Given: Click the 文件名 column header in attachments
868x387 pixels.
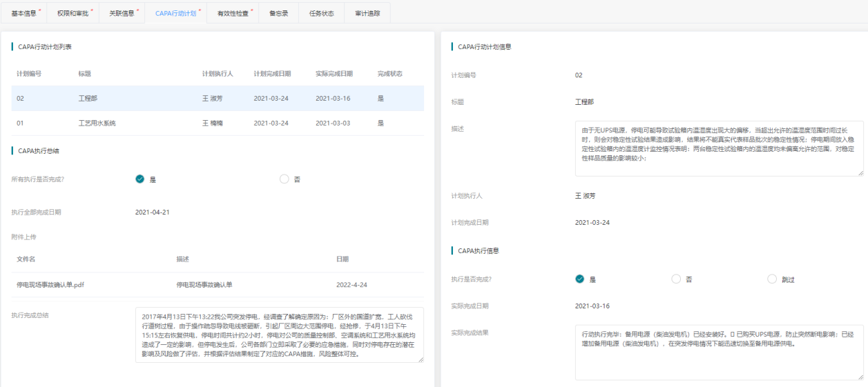Looking at the screenshot, I should [x=26, y=259].
